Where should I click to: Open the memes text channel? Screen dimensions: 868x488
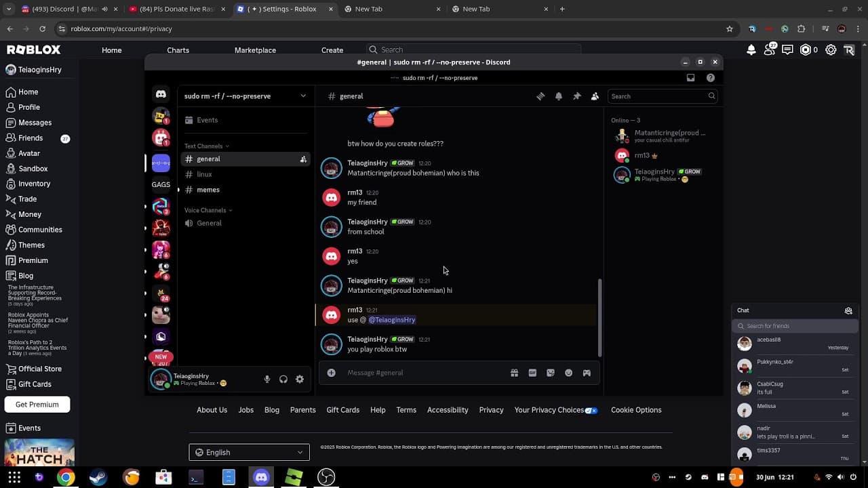[245, 190]
